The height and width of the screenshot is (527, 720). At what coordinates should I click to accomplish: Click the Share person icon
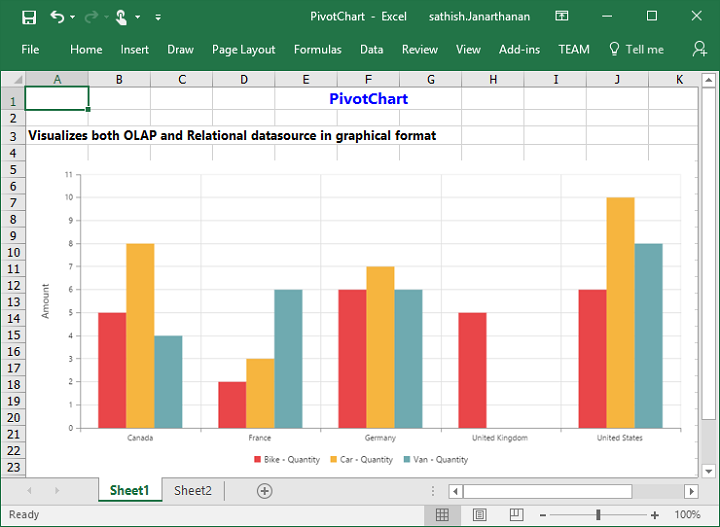pos(699,49)
